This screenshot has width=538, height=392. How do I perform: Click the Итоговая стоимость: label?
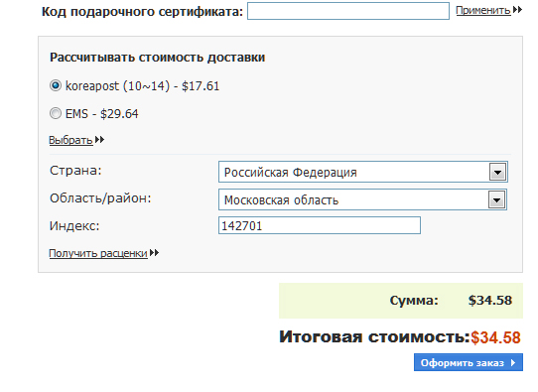tap(374, 336)
